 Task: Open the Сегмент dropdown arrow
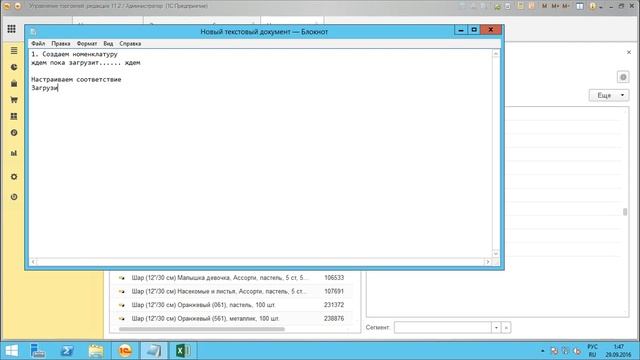496,327
